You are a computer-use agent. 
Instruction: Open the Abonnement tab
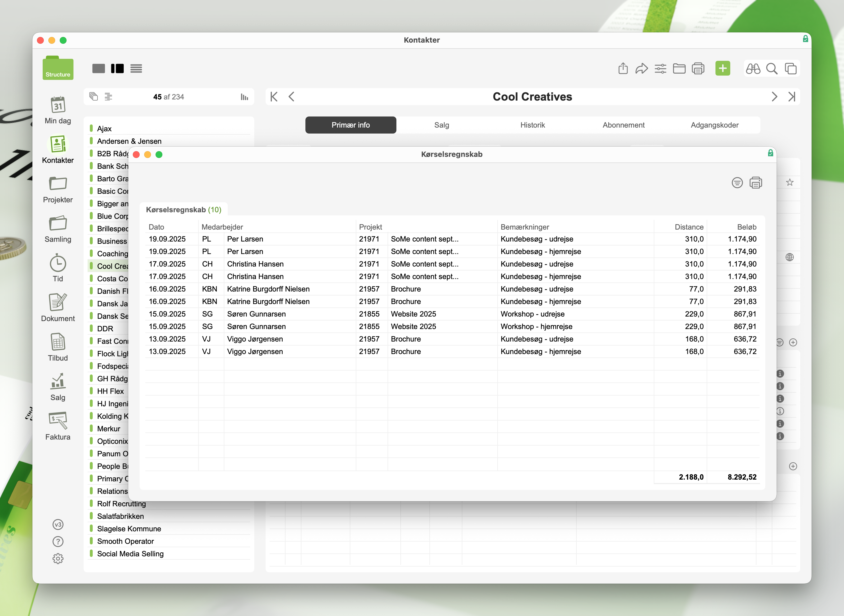(624, 125)
